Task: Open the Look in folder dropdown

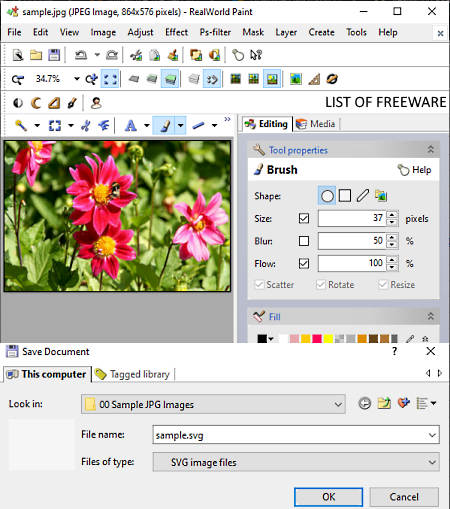Action: (x=338, y=404)
